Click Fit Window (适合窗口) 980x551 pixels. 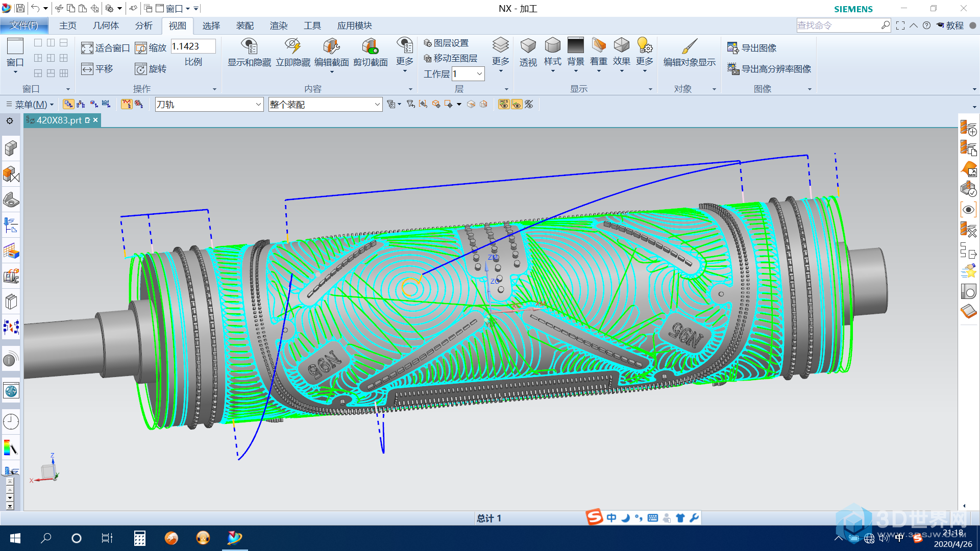coord(106,48)
